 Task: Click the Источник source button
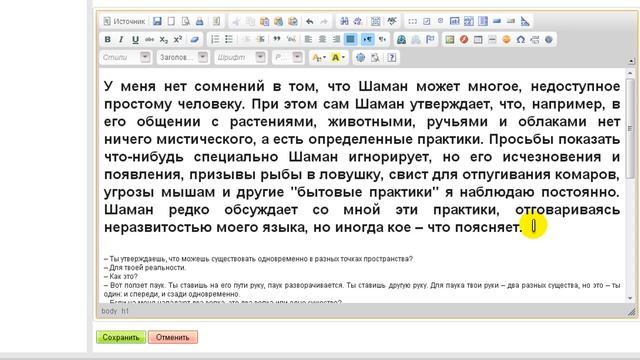[124, 21]
